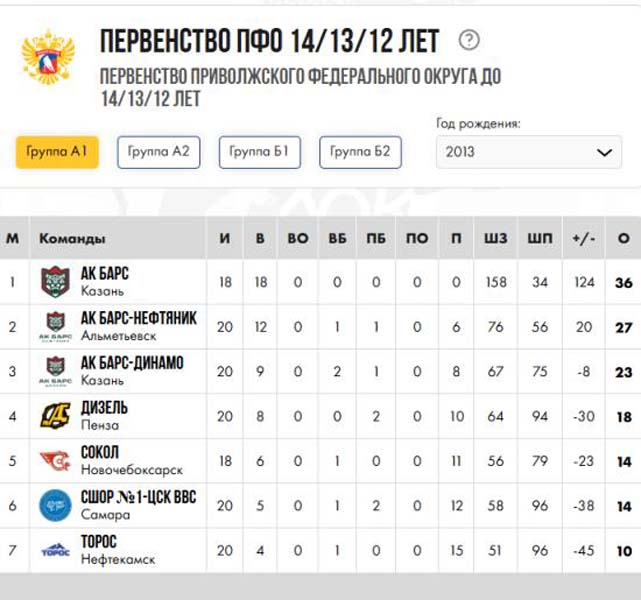
Task: Click the help question mark icon
Action: click(x=469, y=40)
